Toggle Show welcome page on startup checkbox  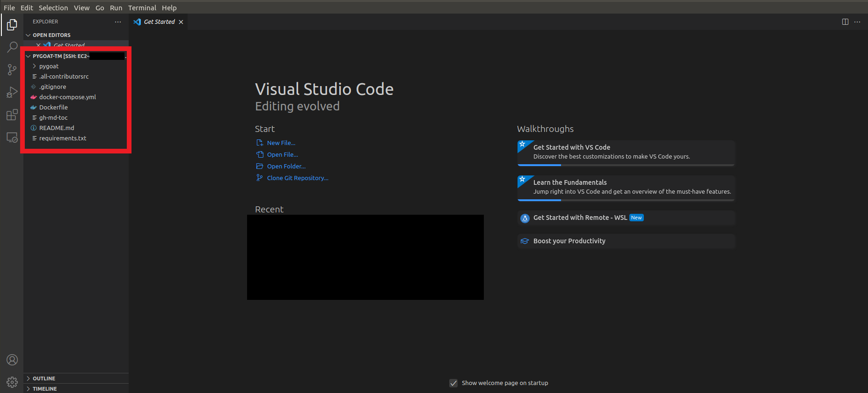[x=453, y=383]
